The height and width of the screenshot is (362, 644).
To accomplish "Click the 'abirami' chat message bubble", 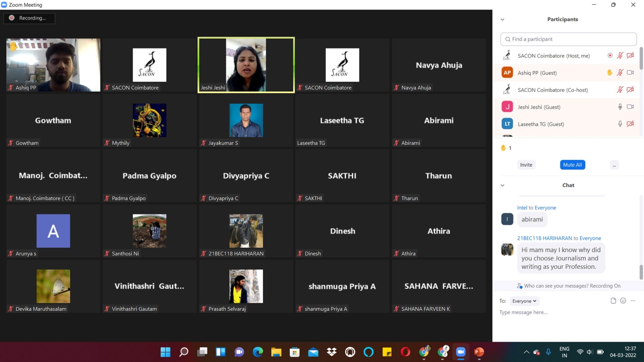I will (x=532, y=219).
